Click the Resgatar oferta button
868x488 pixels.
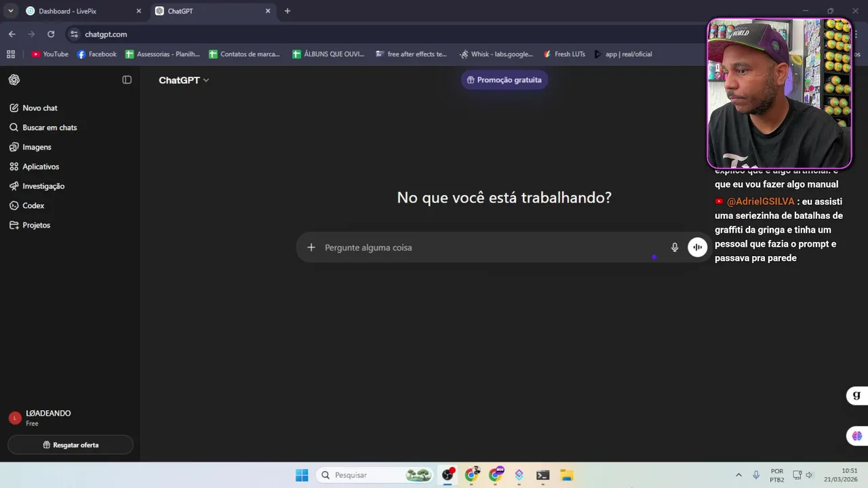point(71,445)
